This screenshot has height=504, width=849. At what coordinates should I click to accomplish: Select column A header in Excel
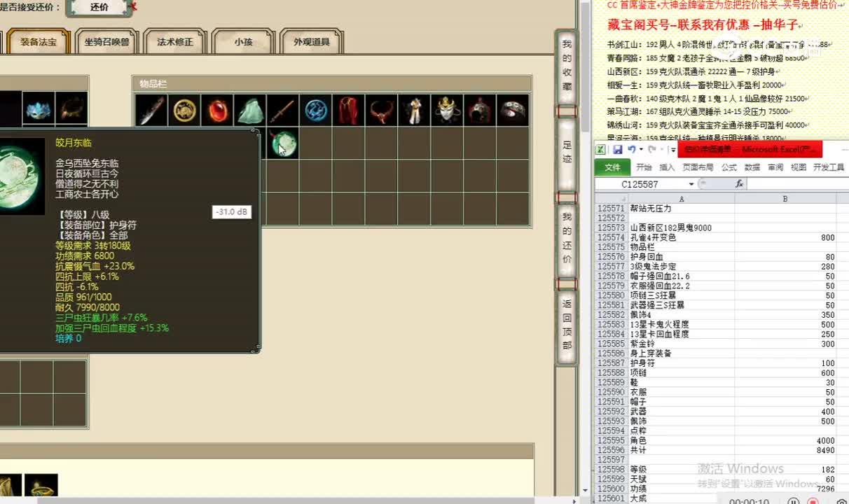click(x=681, y=199)
